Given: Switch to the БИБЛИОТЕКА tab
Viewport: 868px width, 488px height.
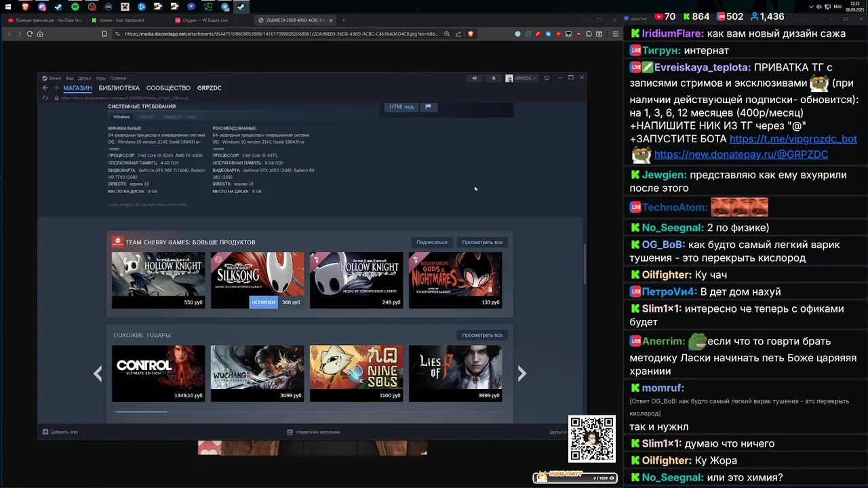Looking at the screenshot, I should point(119,88).
